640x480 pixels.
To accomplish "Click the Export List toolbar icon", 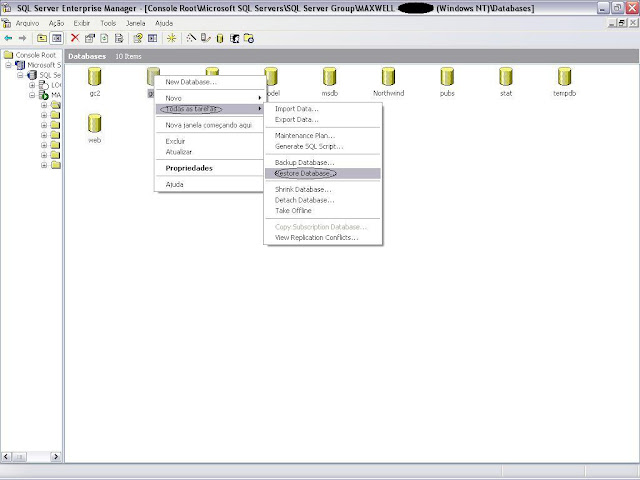I will 119,38.
